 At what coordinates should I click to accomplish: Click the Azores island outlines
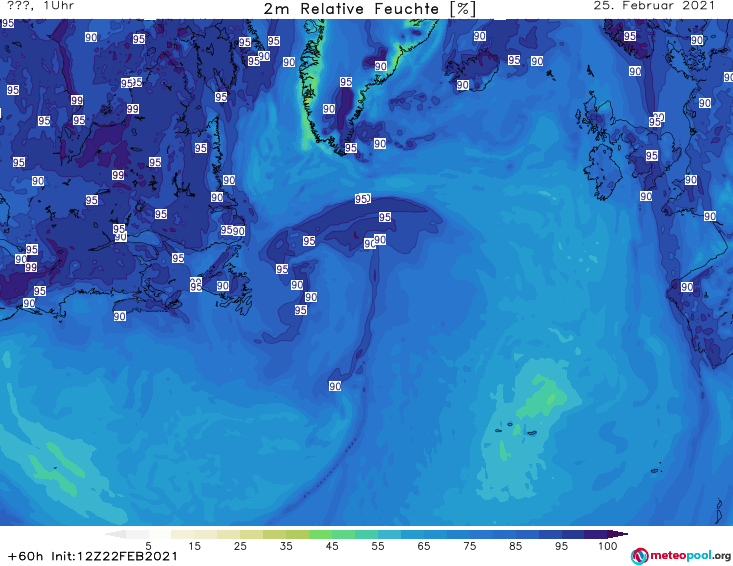517,429
